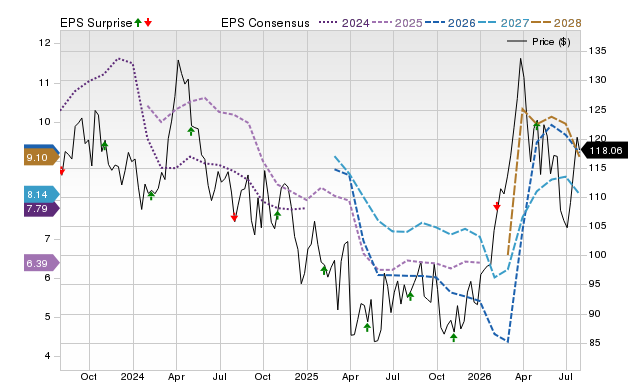Toggle the Price ($) legend entry
Viewport: 640px width, 382px height.
click(x=538, y=42)
